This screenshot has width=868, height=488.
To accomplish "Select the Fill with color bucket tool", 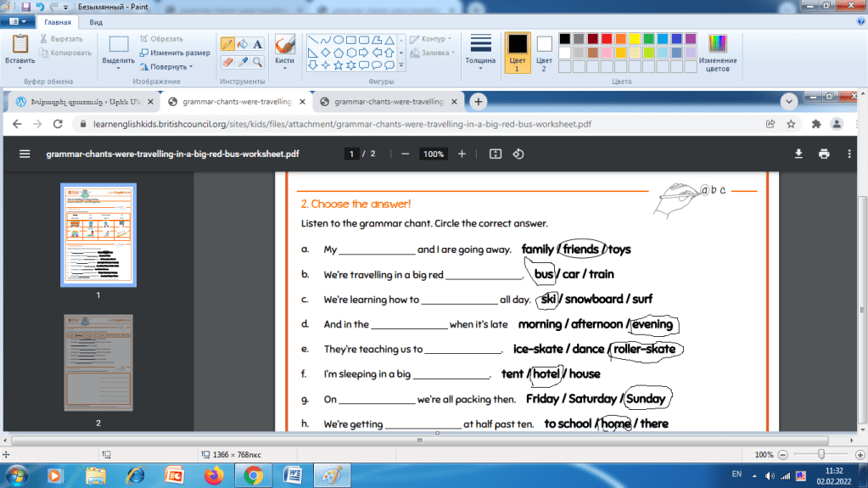I will coord(243,44).
